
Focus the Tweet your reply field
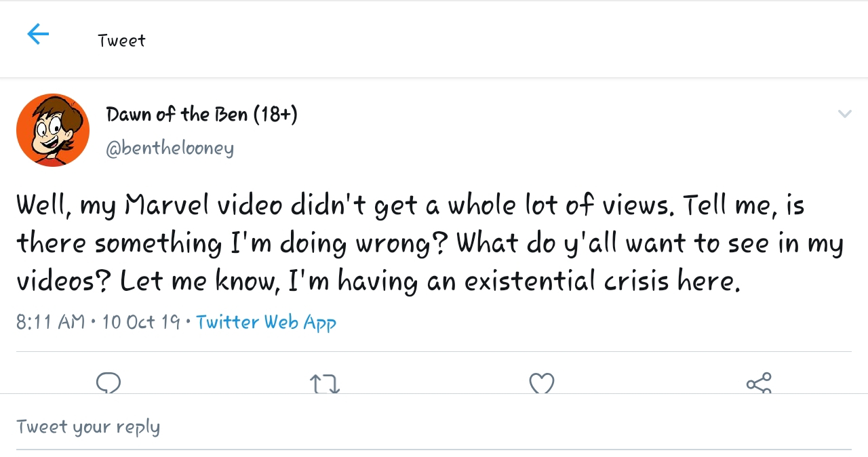[434, 427]
